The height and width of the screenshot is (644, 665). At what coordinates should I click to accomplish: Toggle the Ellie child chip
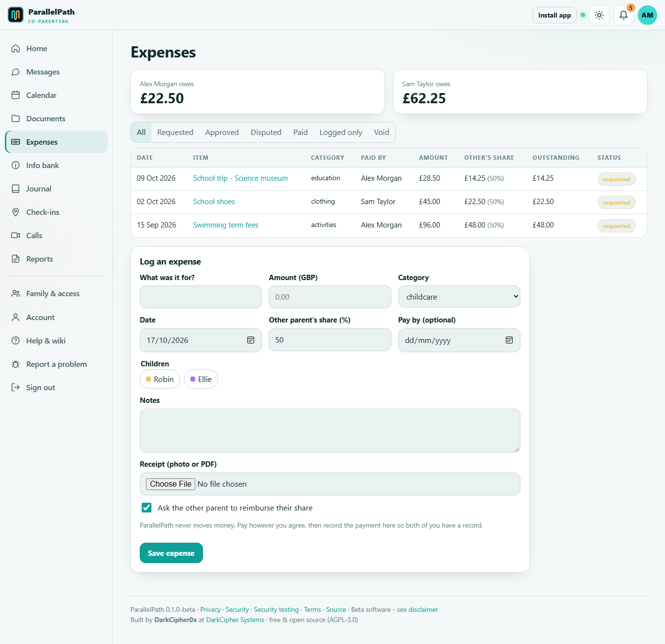point(201,379)
